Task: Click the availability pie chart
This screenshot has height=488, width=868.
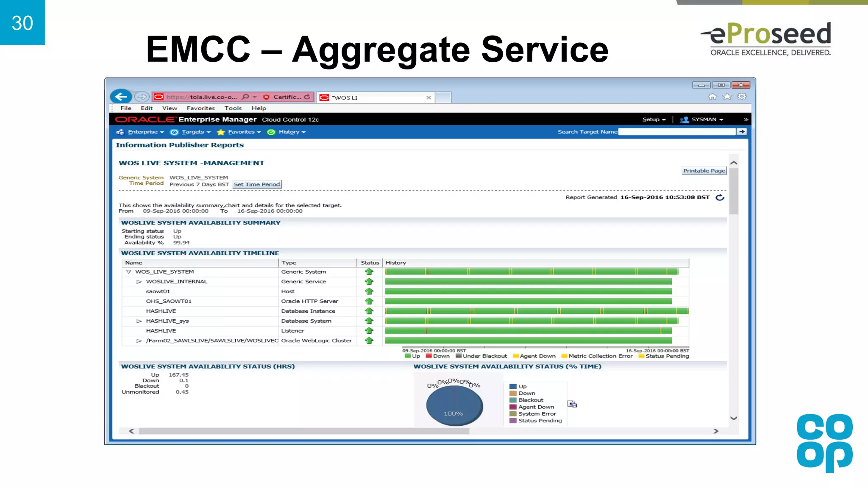Action: [x=454, y=405]
